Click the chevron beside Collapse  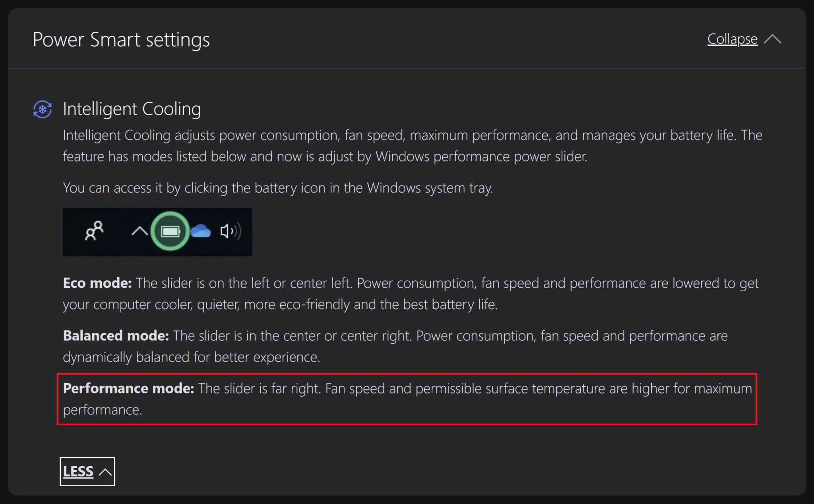click(x=772, y=39)
